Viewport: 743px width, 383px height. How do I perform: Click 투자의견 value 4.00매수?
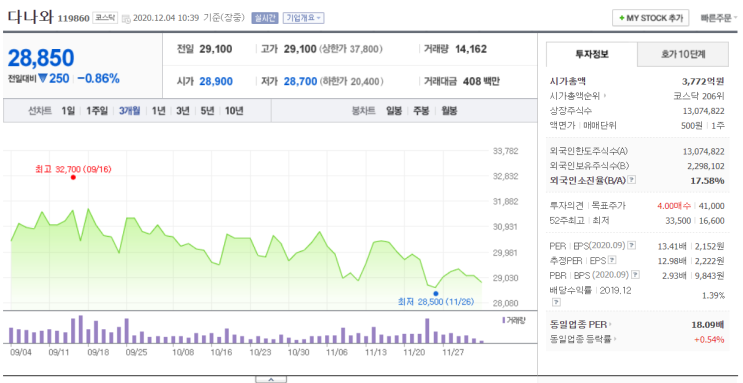click(675, 206)
